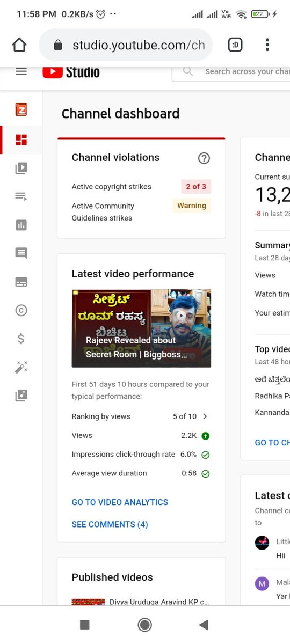Click the checkmark beside average view duration
The width and height of the screenshot is (290, 644).
pyautogui.click(x=205, y=474)
